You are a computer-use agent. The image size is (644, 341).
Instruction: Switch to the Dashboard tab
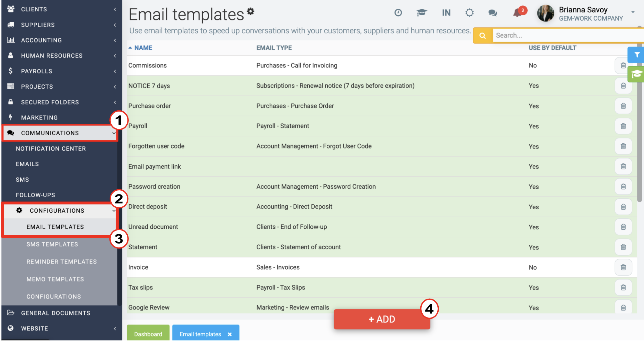click(148, 334)
